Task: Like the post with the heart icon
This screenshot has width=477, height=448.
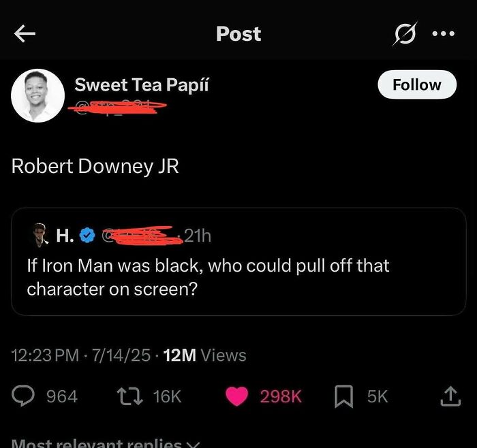Action: click(236, 396)
